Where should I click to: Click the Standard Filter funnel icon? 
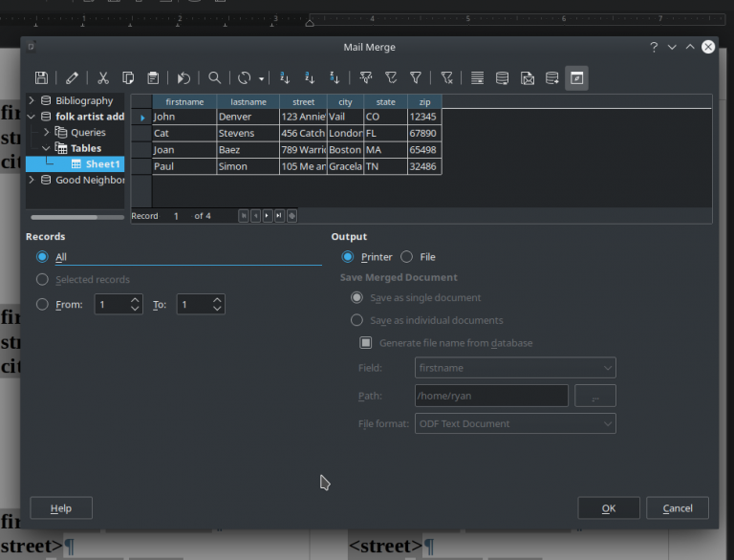pyautogui.click(x=416, y=78)
